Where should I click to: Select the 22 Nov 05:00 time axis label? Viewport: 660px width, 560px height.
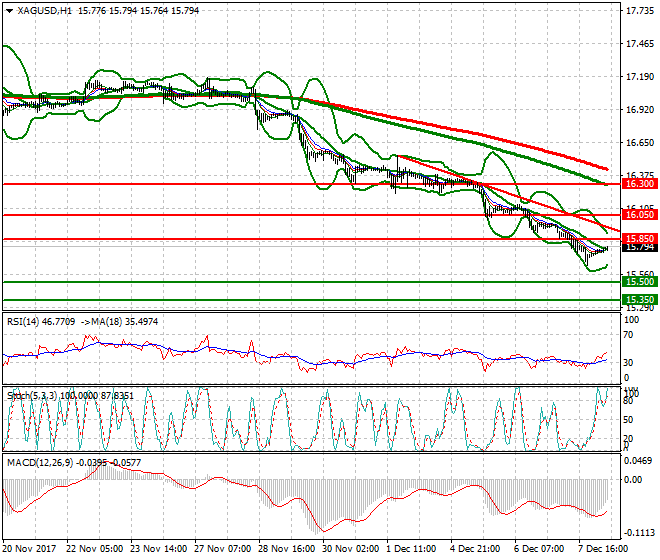pyautogui.click(x=95, y=549)
